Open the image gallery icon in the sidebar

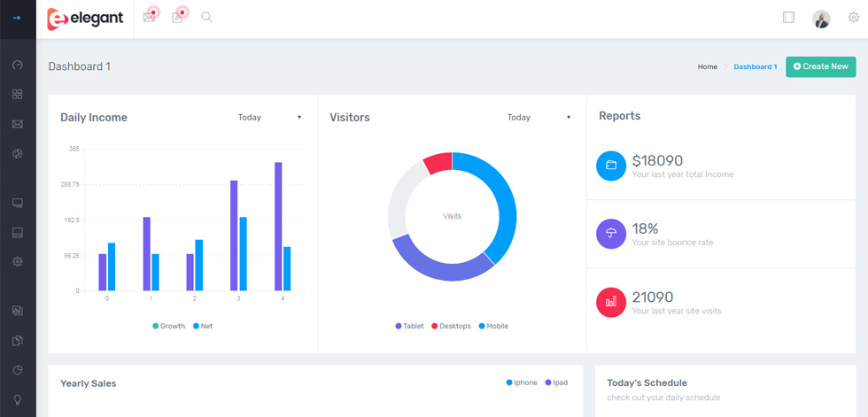17,311
